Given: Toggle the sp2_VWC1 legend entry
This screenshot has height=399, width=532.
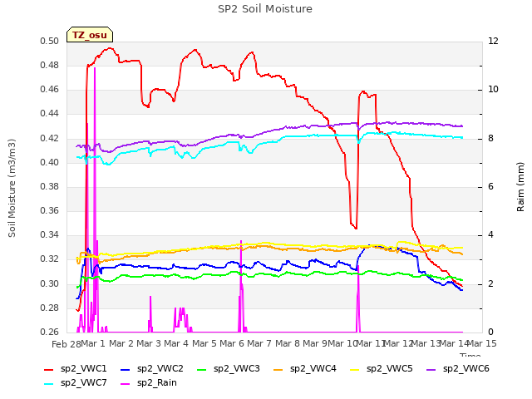Looking at the screenshot, I should coord(76,369).
